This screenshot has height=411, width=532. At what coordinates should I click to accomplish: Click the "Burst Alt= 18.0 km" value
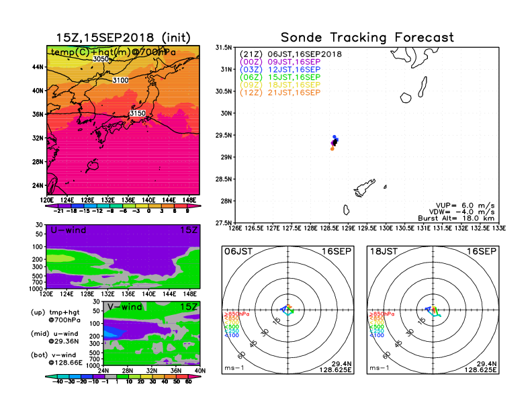[x=456, y=218]
